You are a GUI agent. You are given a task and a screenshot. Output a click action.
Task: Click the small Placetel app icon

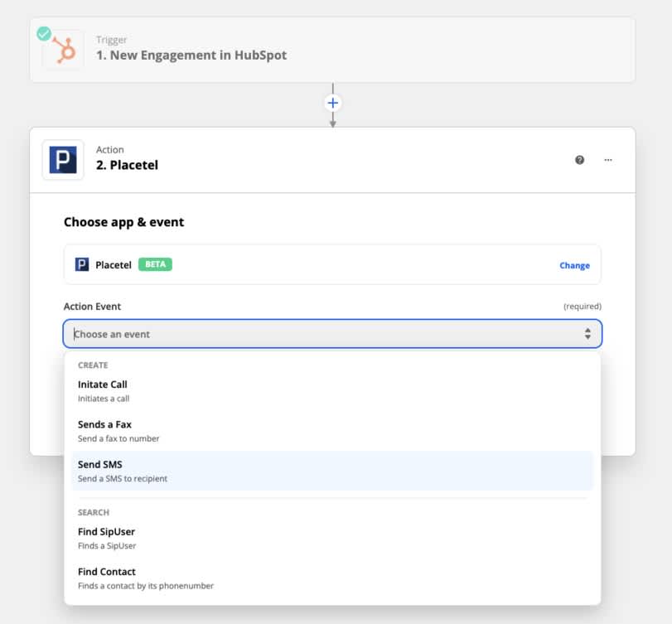coord(82,264)
